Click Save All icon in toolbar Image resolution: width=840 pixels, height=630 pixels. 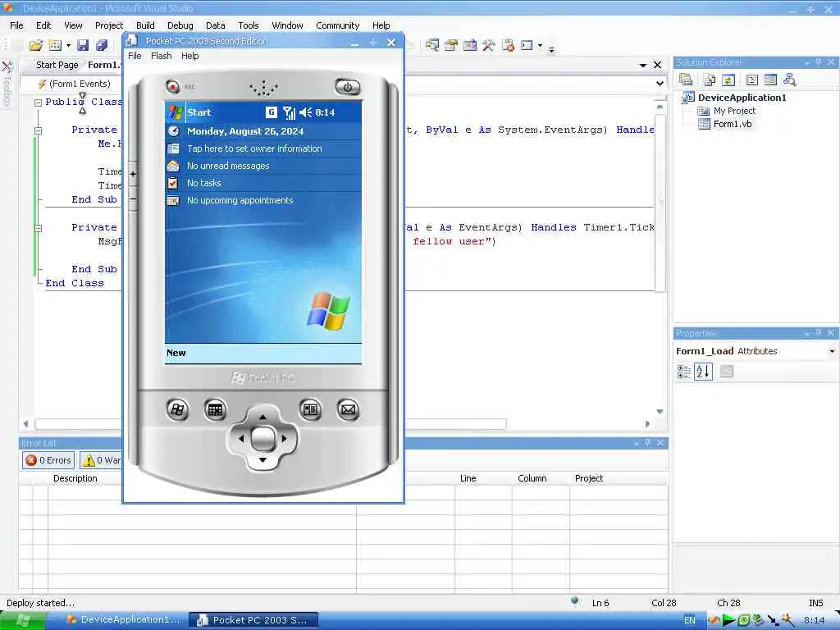101,46
